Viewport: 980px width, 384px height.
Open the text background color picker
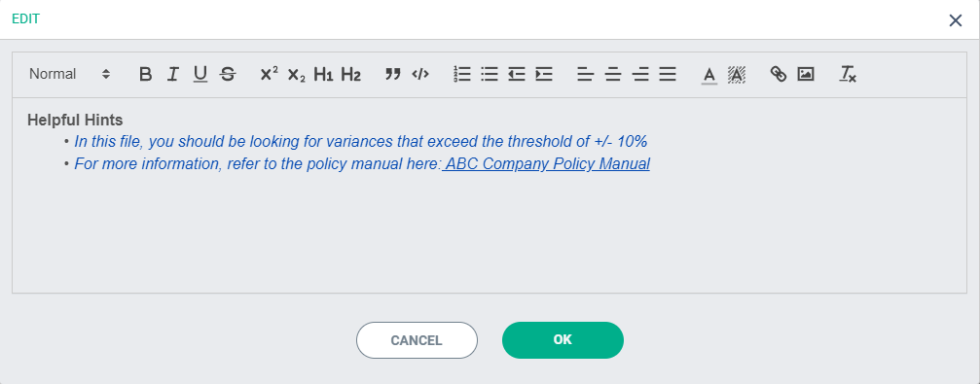tap(737, 75)
